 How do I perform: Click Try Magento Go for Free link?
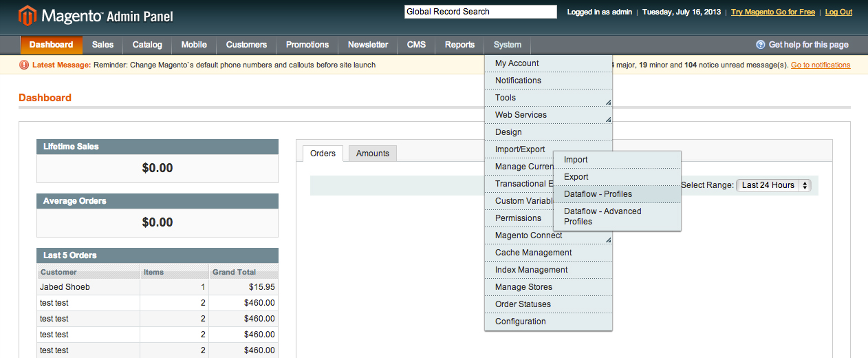click(773, 12)
